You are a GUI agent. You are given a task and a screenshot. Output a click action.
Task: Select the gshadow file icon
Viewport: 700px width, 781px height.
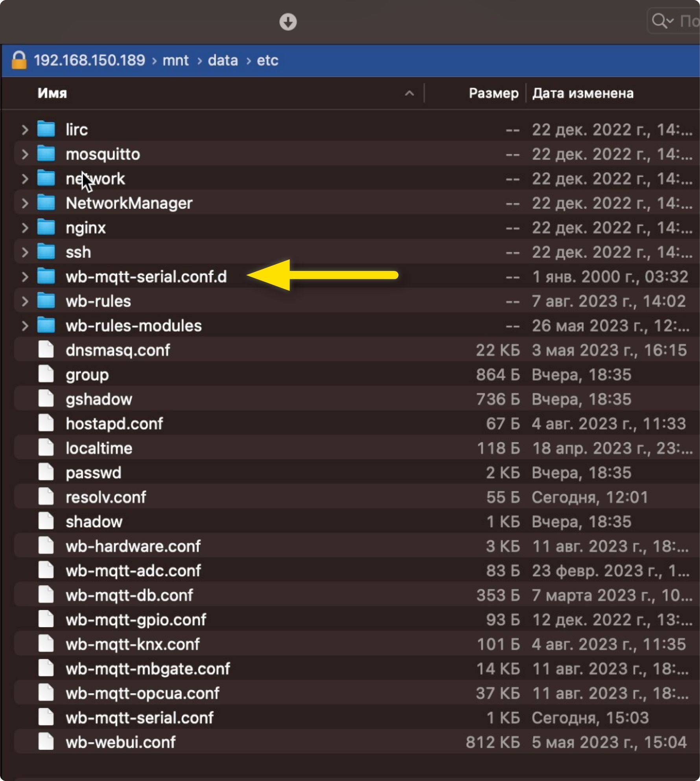[x=46, y=398]
